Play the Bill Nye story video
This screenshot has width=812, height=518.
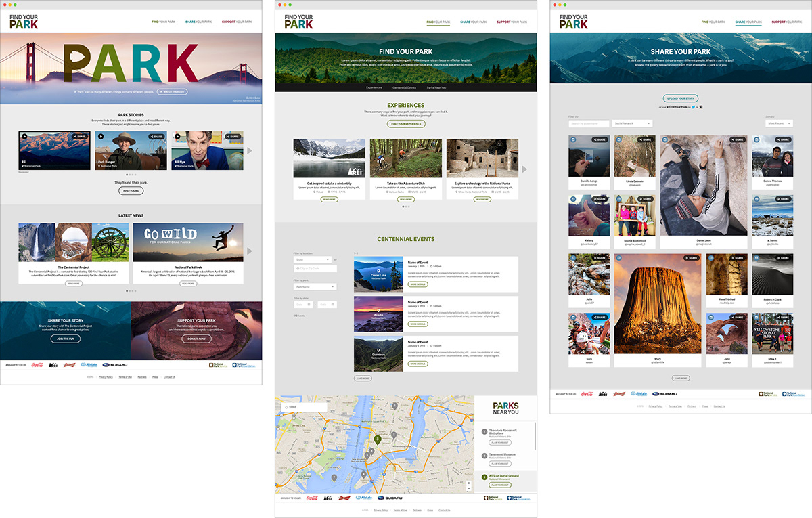(177, 136)
